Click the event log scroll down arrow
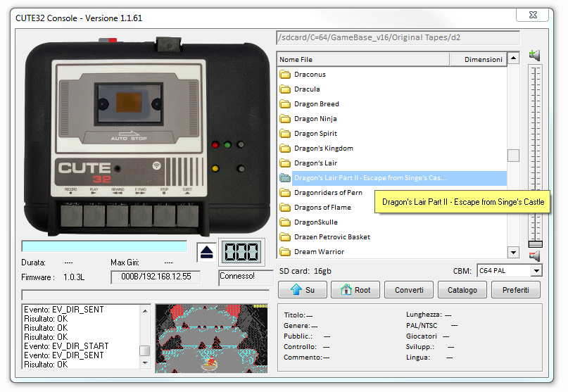The image size is (568, 392). tap(145, 363)
